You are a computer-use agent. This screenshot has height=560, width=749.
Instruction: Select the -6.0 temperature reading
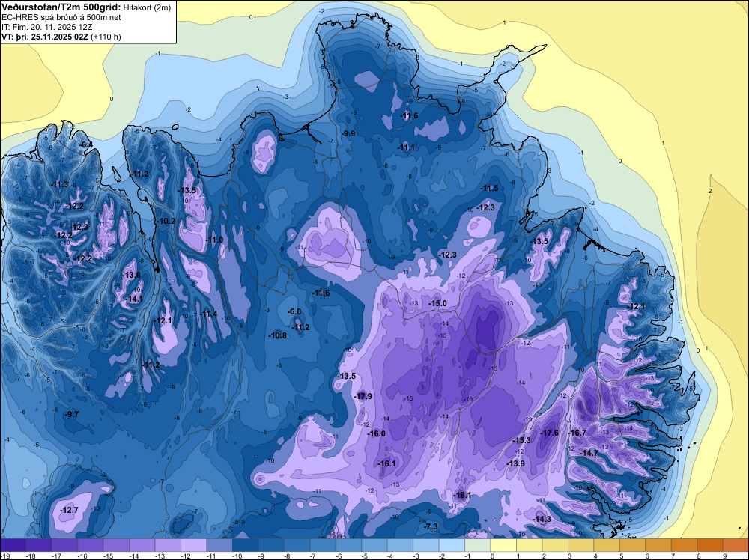click(294, 312)
